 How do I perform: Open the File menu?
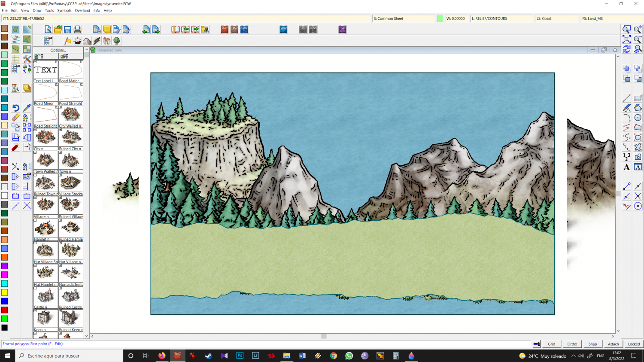tap(5, 10)
